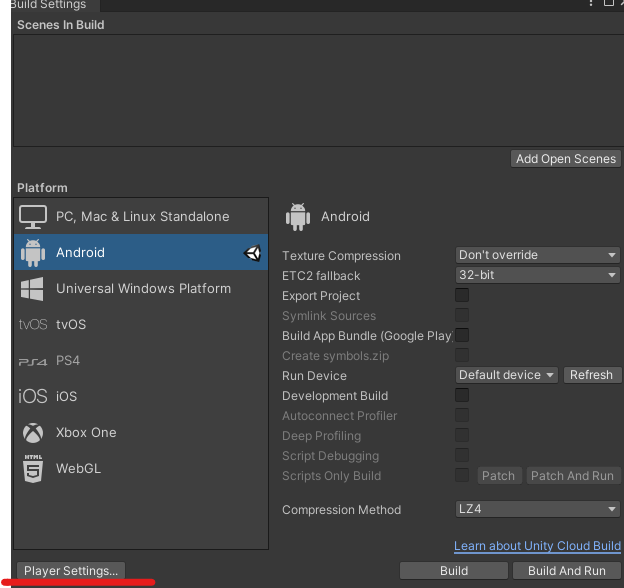Click the HTML5 WebGL icon
This screenshot has width=624, height=588.
33,469
